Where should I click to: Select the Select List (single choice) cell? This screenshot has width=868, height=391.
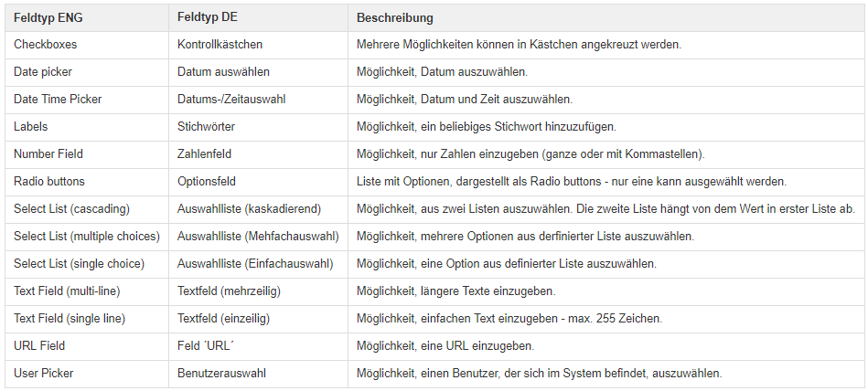[x=87, y=264]
